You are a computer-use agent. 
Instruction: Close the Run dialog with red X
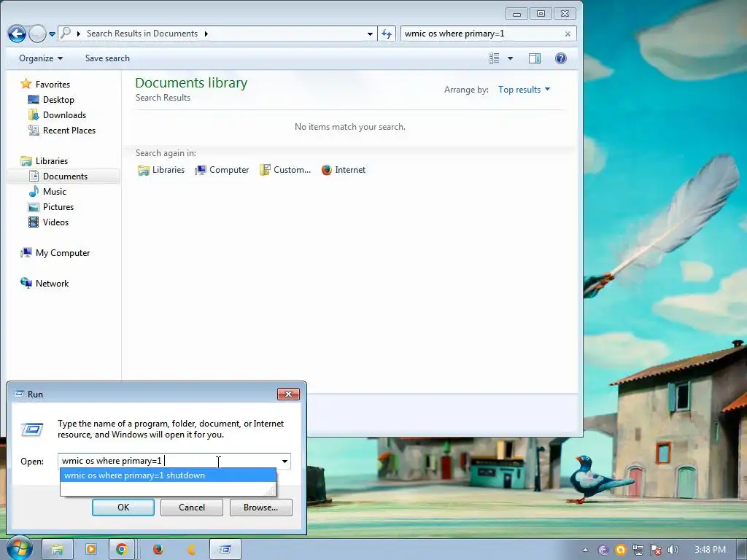click(x=288, y=394)
